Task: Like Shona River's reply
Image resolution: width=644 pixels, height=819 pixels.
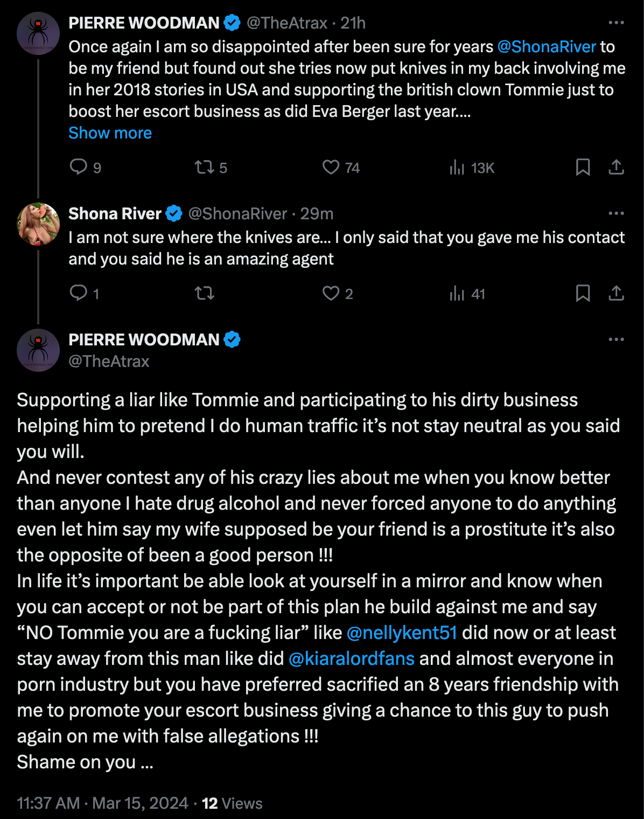Action: pyautogui.click(x=331, y=293)
